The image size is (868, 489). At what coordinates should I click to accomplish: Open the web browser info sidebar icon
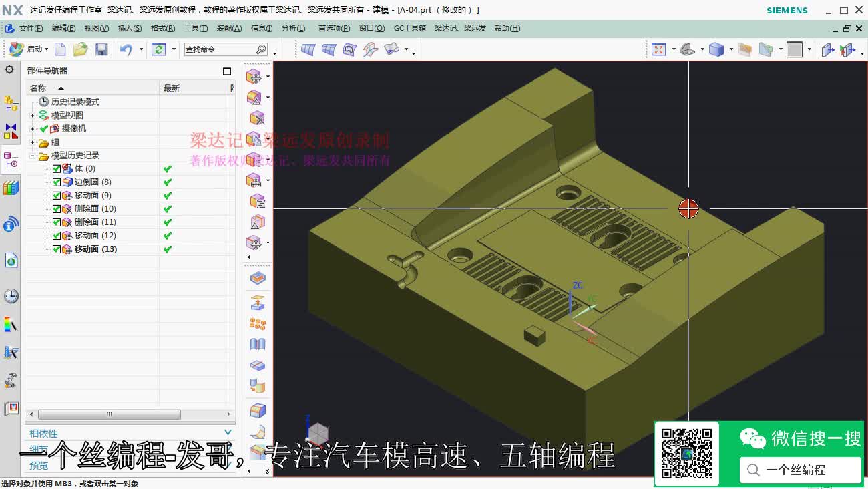11,224
